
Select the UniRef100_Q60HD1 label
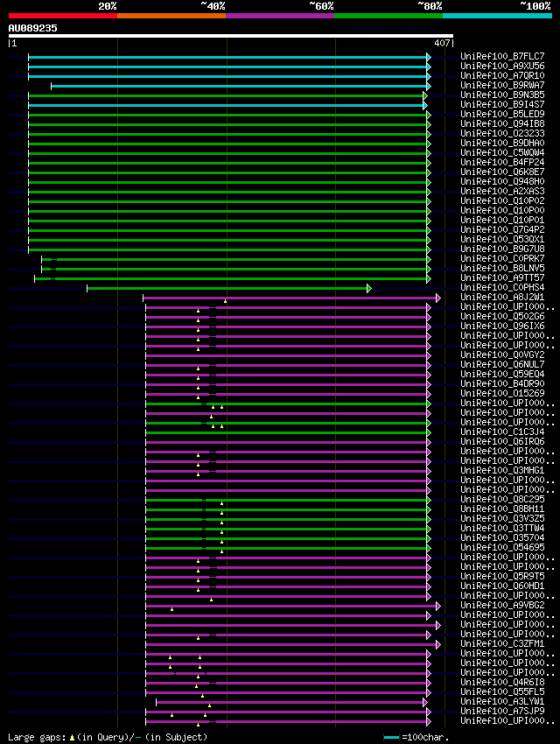[502, 586]
